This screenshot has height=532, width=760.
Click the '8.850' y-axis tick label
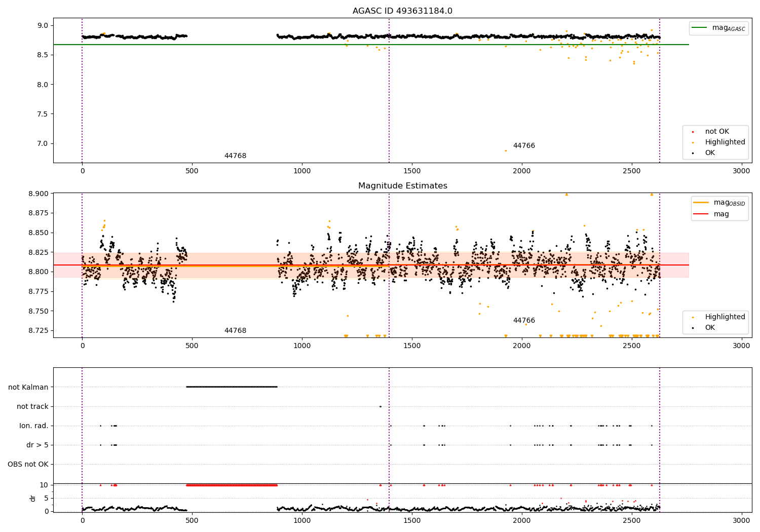click(38, 233)
